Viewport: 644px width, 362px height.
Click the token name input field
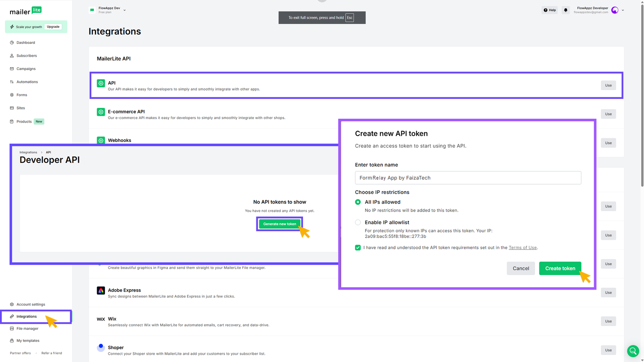pyautogui.click(x=468, y=178)
